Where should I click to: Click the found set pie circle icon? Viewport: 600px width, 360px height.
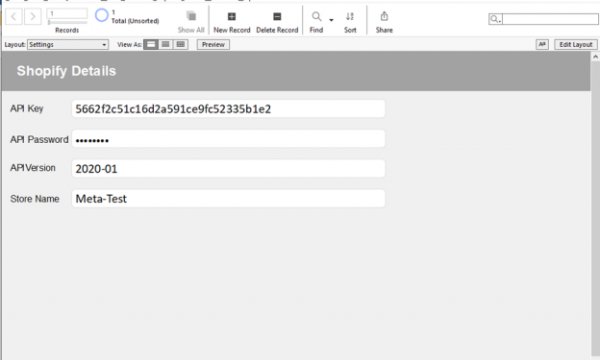[x=101, y=15]
